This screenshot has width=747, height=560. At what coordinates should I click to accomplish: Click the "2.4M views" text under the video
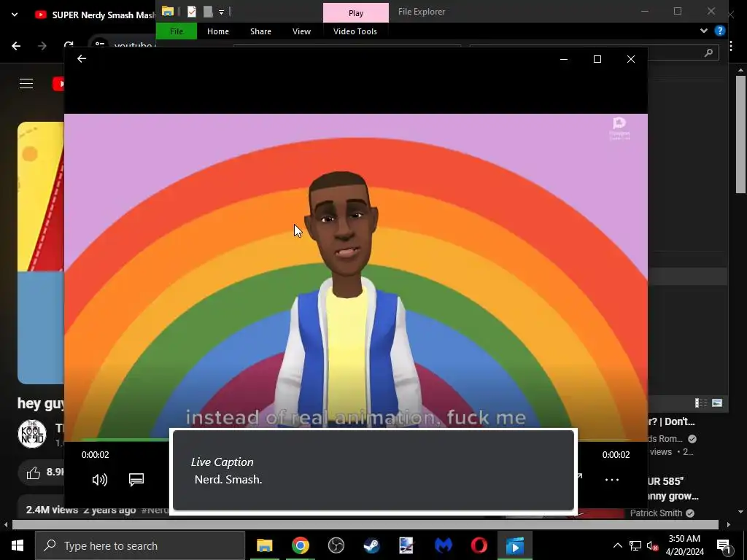click(x=52, y=510)
